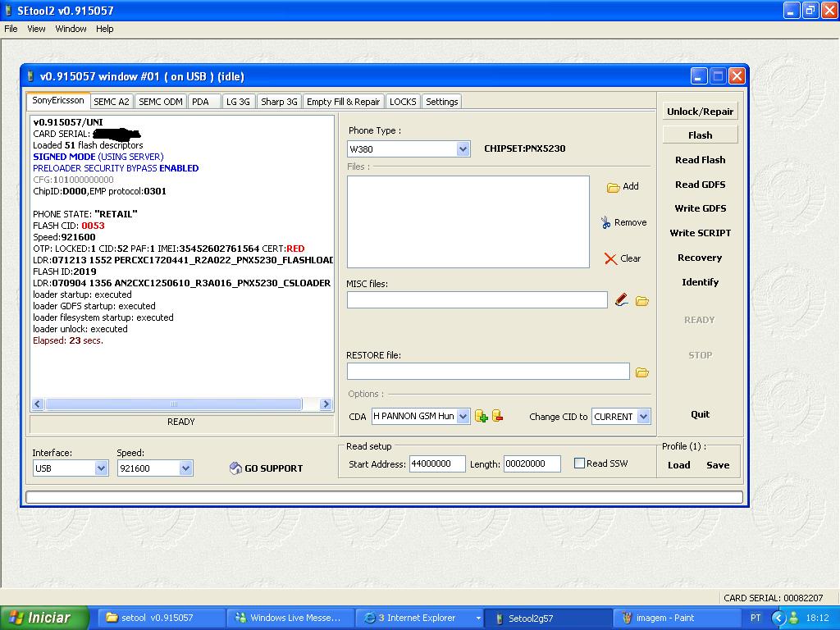840x630 pixels.
Task: Click the MISC files edit pencil icon
Action: tap(622, 300)
